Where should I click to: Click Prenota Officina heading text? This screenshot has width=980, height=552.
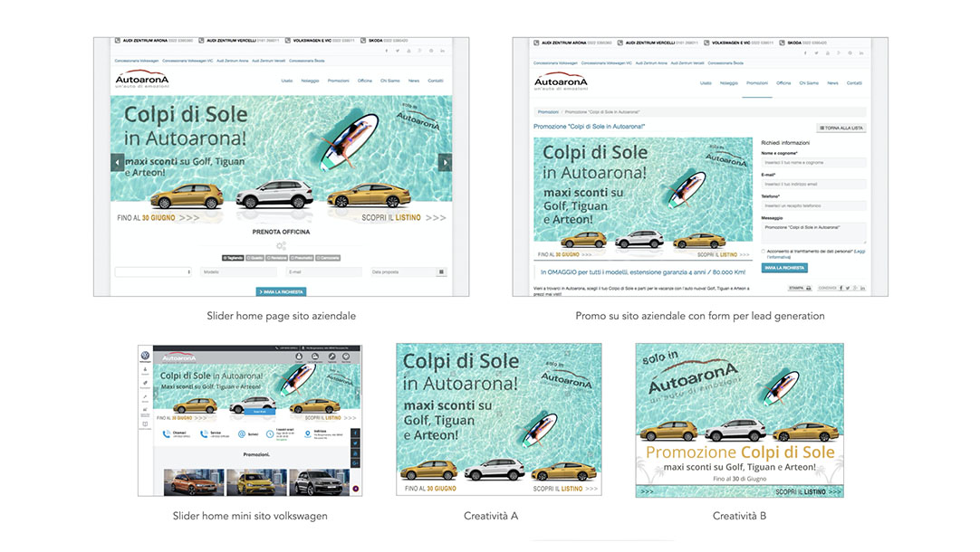pos(282,232)
